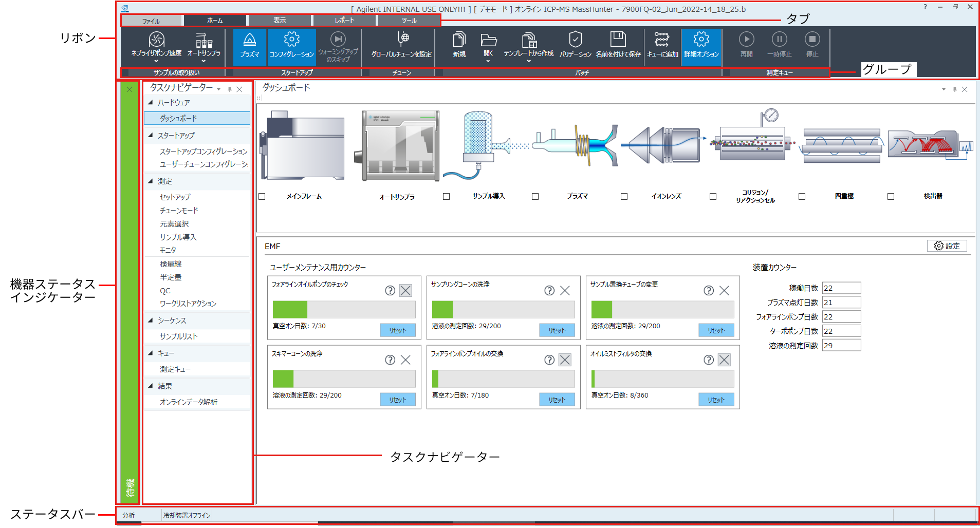Click the オートサンプラ instrument image
Viewport: 980px width, 528px height.
click(398, 146)
